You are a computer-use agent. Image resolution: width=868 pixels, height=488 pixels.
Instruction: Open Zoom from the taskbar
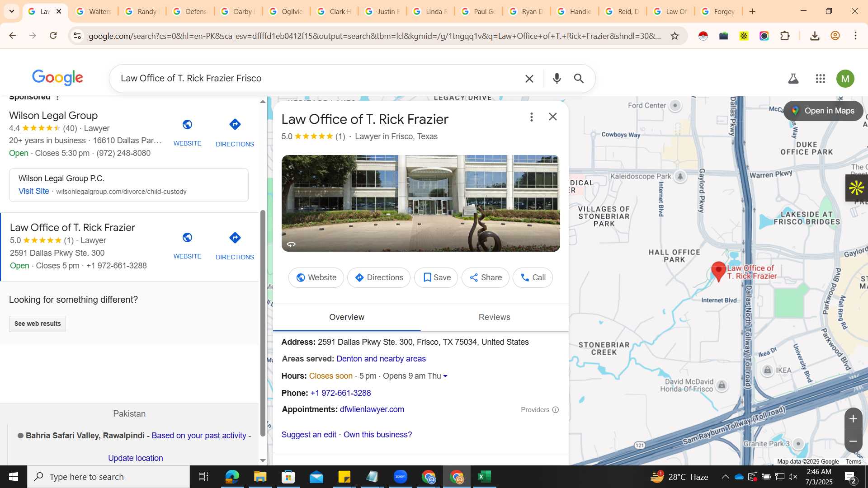[400, 477]
